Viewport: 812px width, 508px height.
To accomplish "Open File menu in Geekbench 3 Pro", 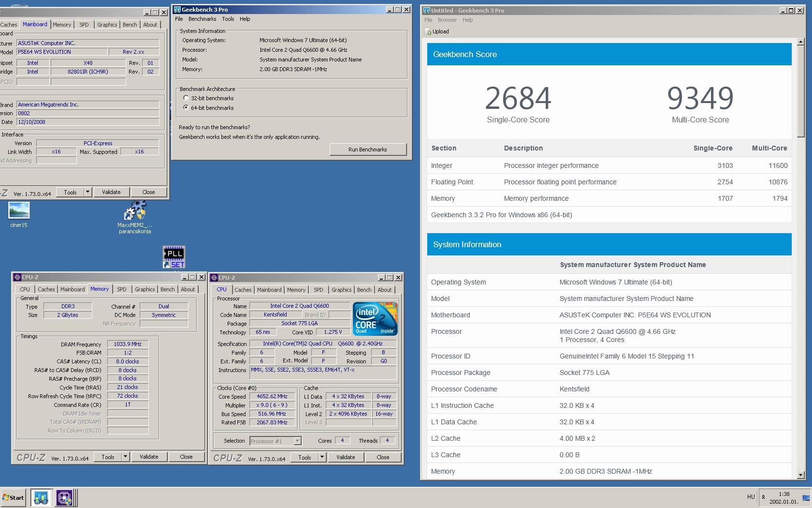I will (x=179, y=19).
